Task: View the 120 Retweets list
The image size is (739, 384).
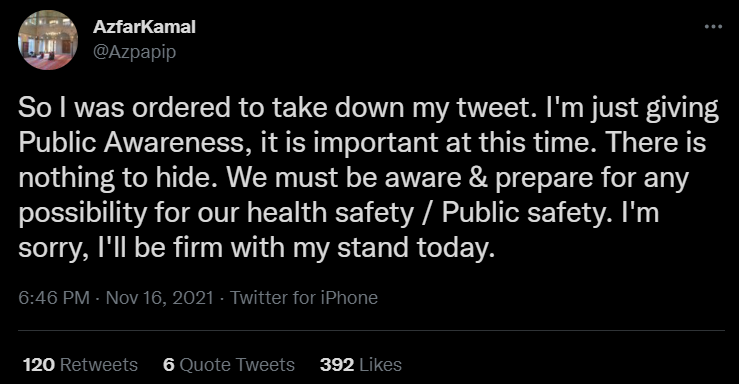Action: (x=80, y=365)
